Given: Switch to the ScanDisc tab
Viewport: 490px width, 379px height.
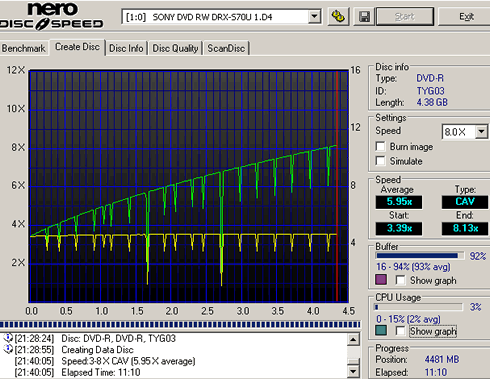Looking at the screenshot, I should click(226, 49).
